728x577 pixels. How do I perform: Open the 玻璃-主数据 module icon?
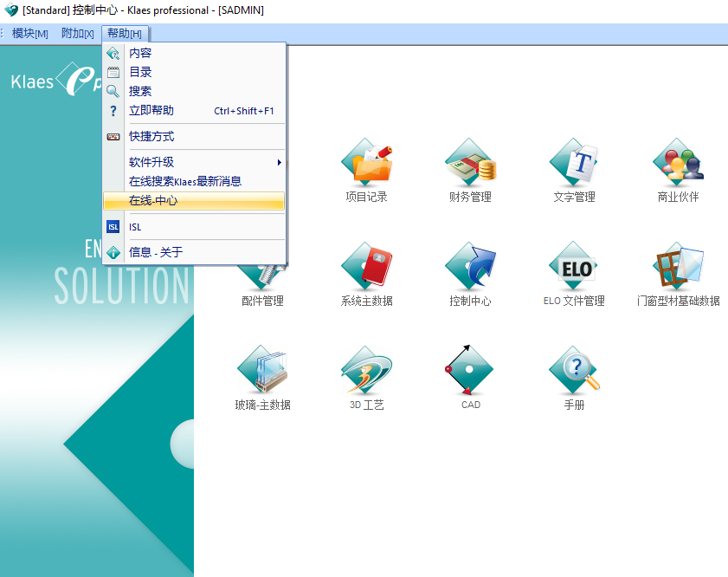(263, 371)
